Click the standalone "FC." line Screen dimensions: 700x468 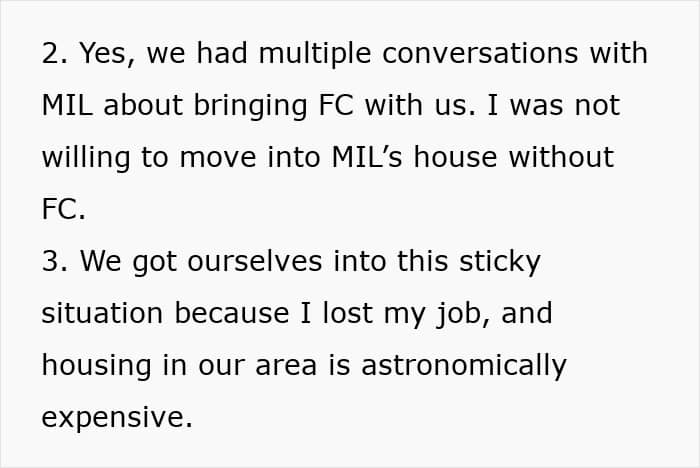(x=64, y=210)
